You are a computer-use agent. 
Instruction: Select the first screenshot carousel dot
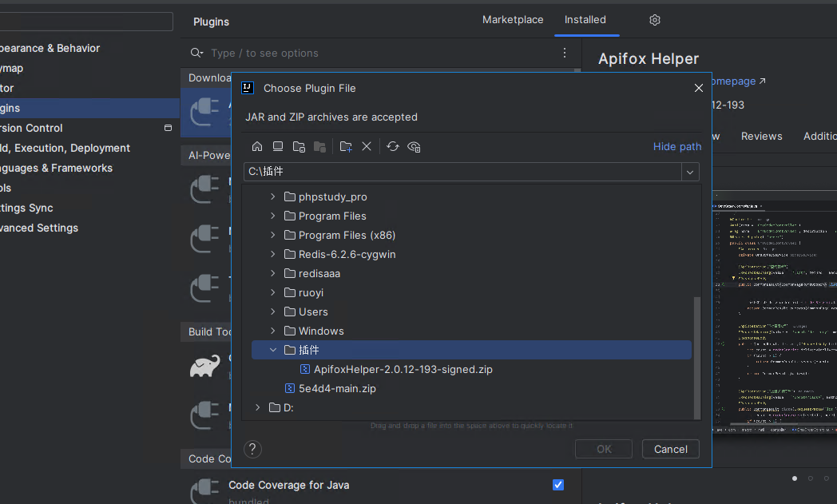(x=795, y=478)
